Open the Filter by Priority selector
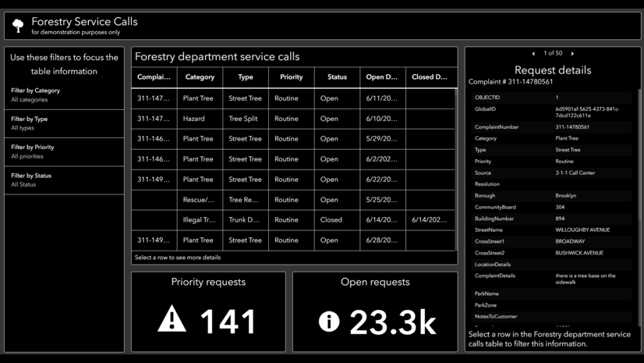The height and width of the screenshot is (363, 644). (x=64, y=151)
